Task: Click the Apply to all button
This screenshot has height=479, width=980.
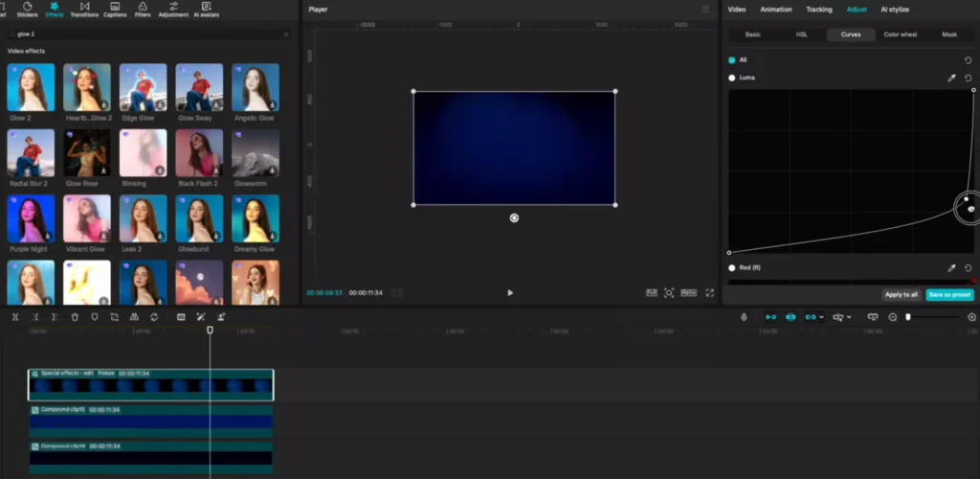Action: click(x=901, y=295)
